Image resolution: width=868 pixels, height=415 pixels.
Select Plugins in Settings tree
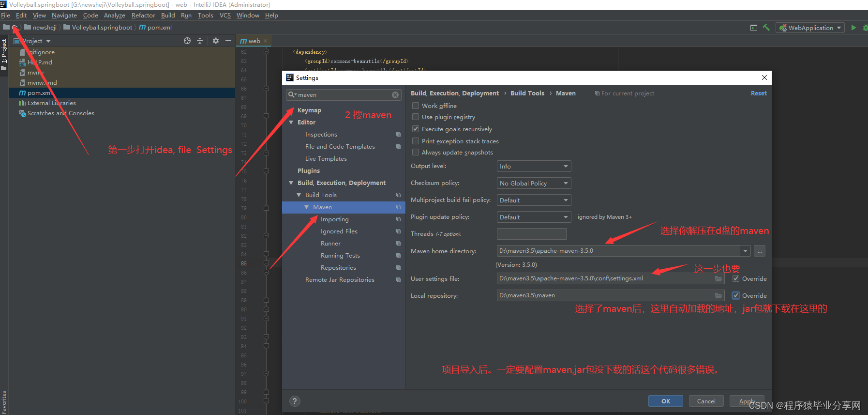(x=309, y=171)
